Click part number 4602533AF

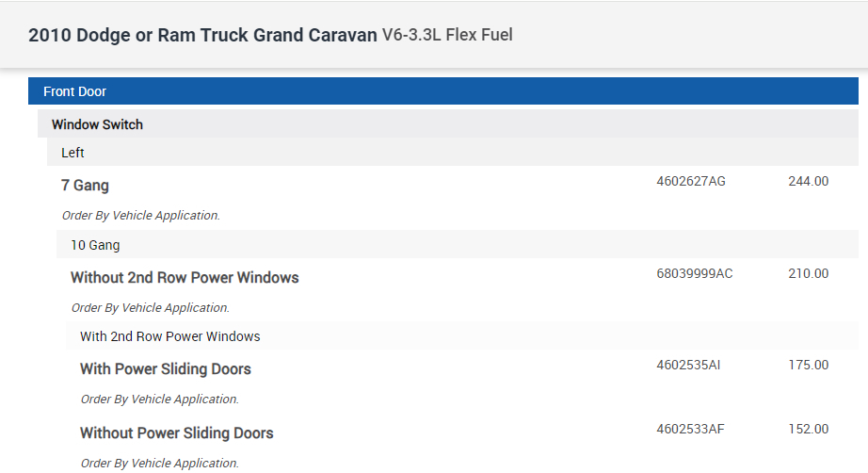[x=690, y=430]
